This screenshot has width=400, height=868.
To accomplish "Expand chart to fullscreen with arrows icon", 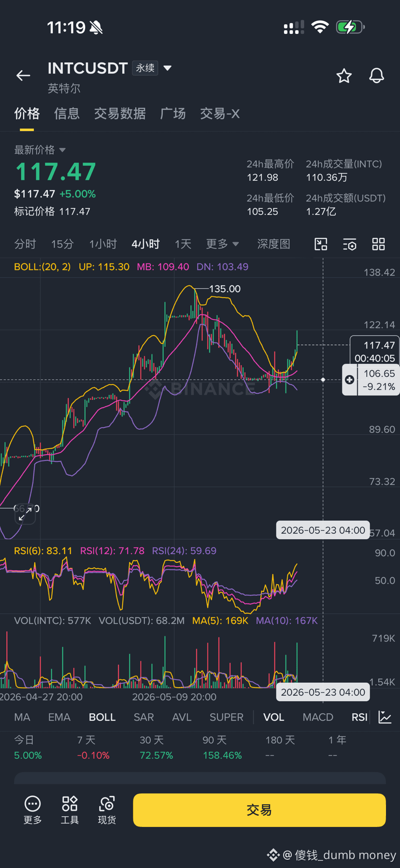I will (25, 514).
